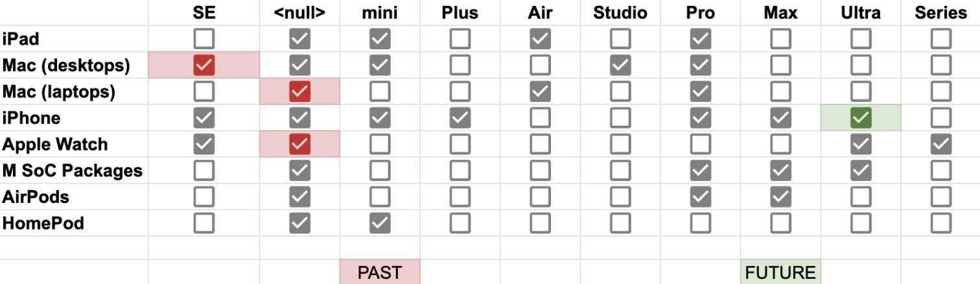Uncheck the iPhone Plus checkbox
This screenshot has height=284, width=980.
pyautogui.click(x=460, y=118)
